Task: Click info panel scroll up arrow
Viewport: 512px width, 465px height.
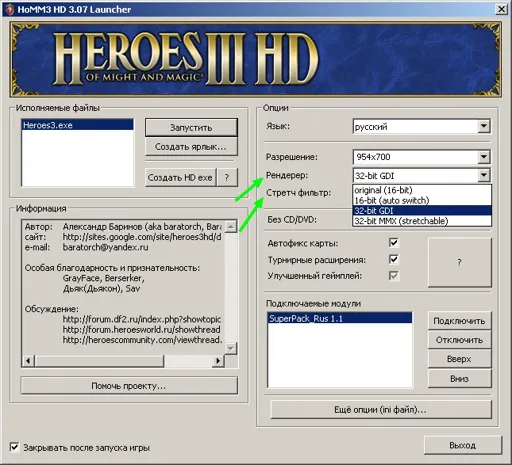Action: coord(231,227)
